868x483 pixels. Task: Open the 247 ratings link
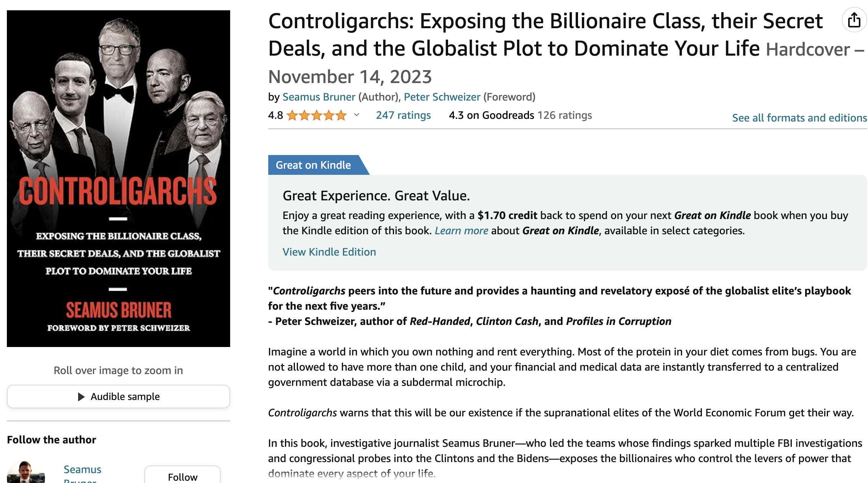[403, 115]
